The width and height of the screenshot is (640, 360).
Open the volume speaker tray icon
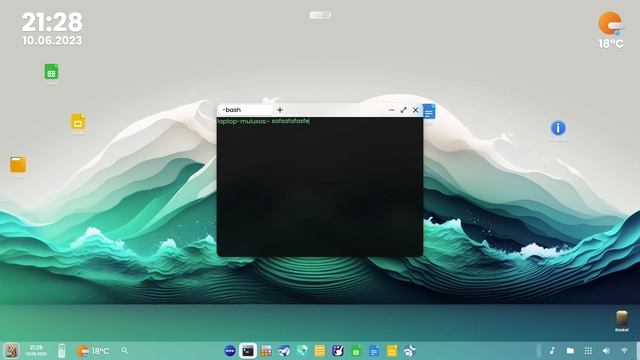coord(606,351)
